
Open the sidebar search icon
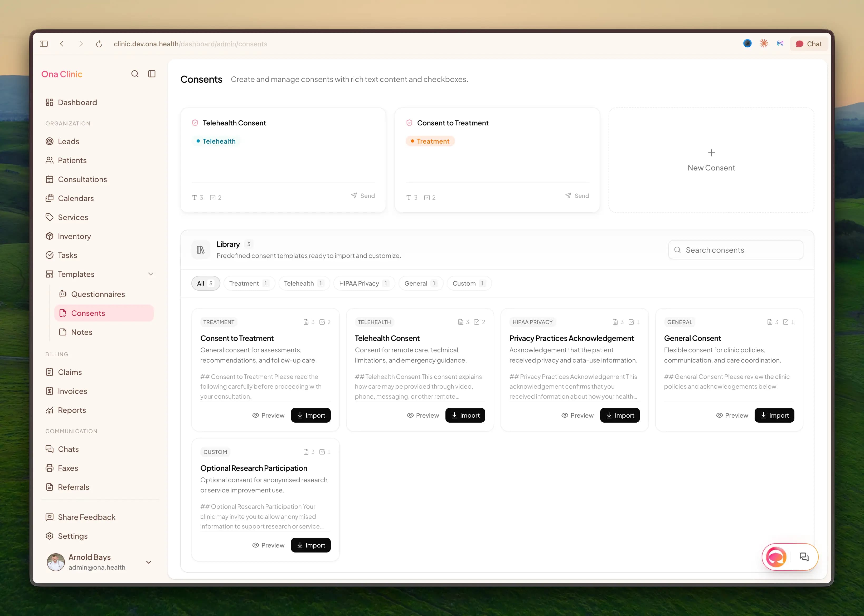(x=135, y=74)
